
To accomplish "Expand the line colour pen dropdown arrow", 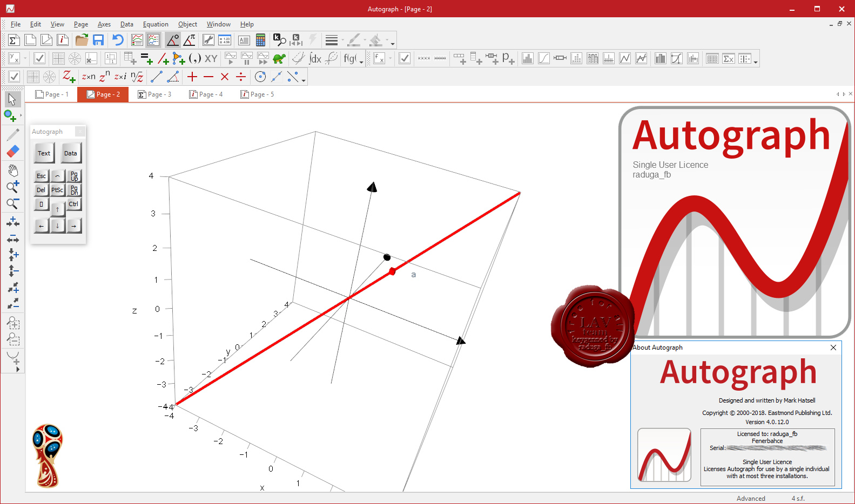I will 365,40.
